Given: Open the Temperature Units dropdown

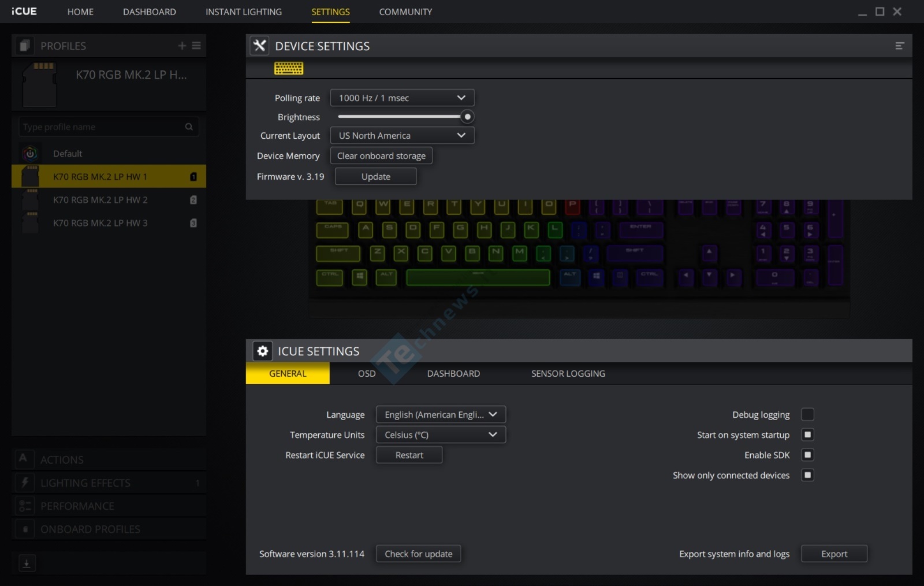Looking at the screenshot, I should 441,435.
